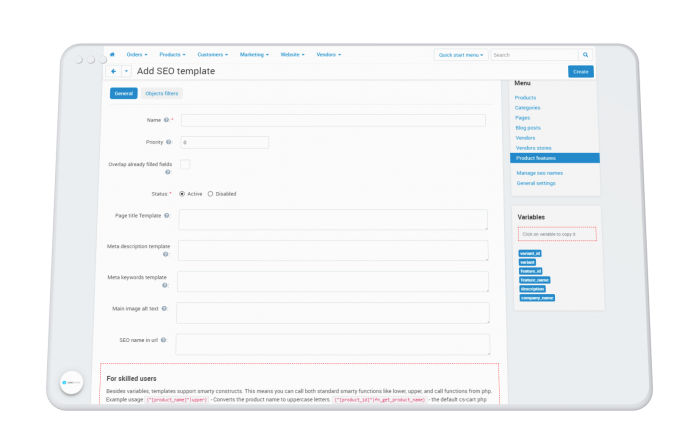Click the back arrow button
Viewport: 700px width, 445px height.
[x=113, y=71]
